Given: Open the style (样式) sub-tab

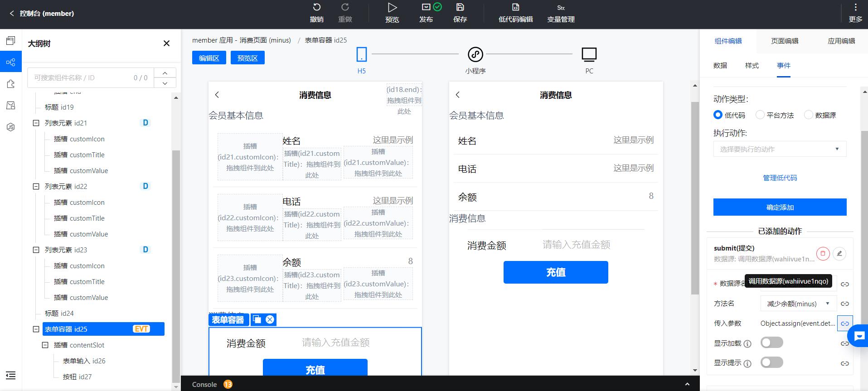Looking at the screenshot, I should 752,66.
